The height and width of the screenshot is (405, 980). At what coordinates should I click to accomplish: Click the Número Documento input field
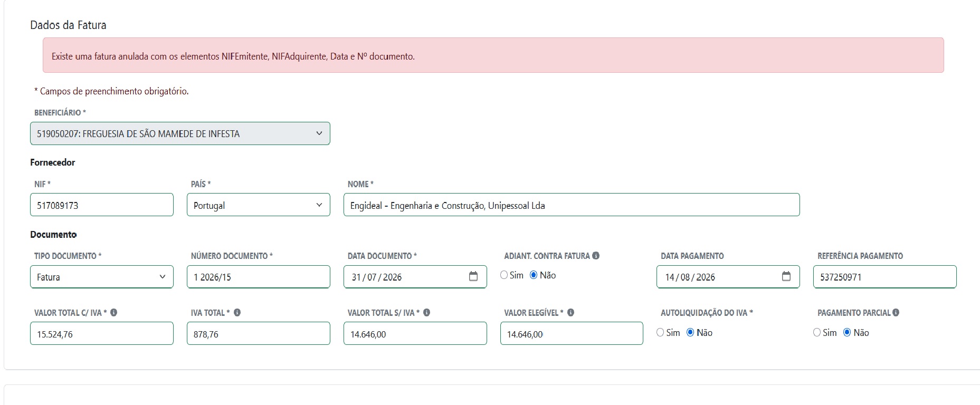(259, 277)
